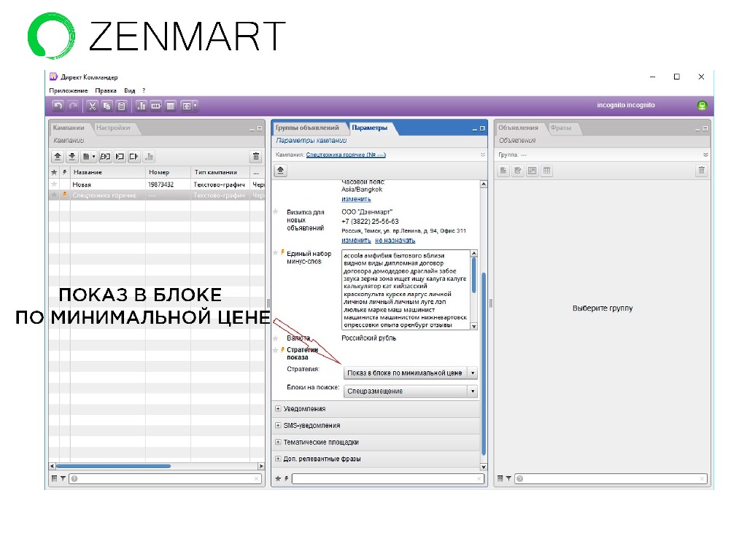
Task: Click upload campaigns to server icon
Action: (58, 157)
